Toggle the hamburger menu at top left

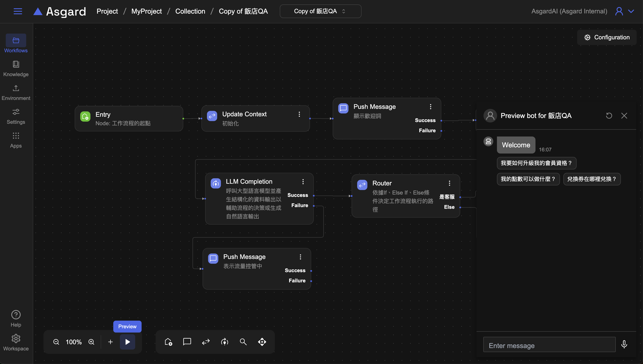pos(18,11)
